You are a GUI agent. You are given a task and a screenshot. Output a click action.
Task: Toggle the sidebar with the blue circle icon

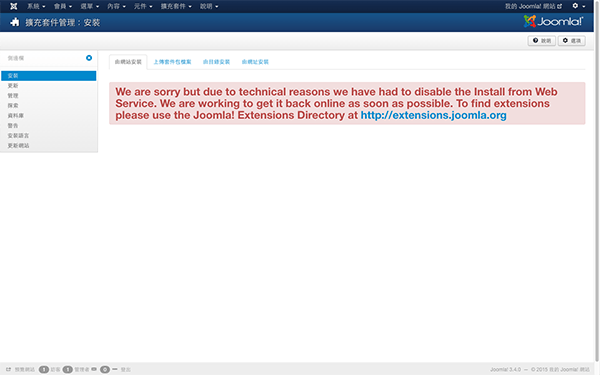[x=89, y=58]
